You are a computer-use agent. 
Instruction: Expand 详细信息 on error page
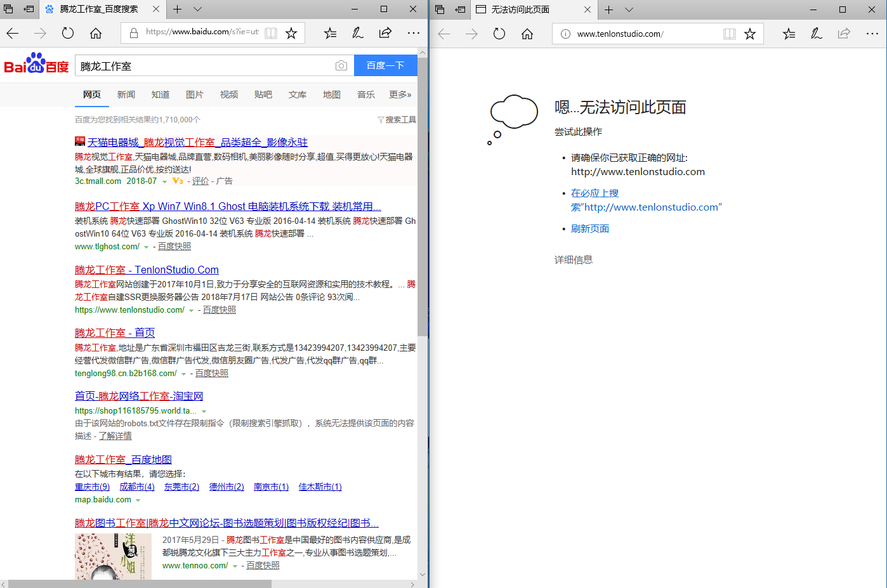tap(574, 259)
